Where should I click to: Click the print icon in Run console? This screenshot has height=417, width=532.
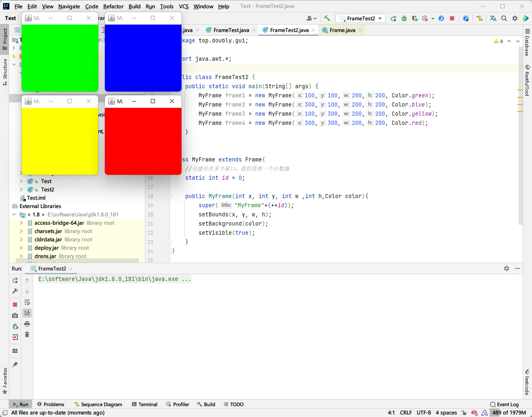pyautogui.click(x=27, y=324)
